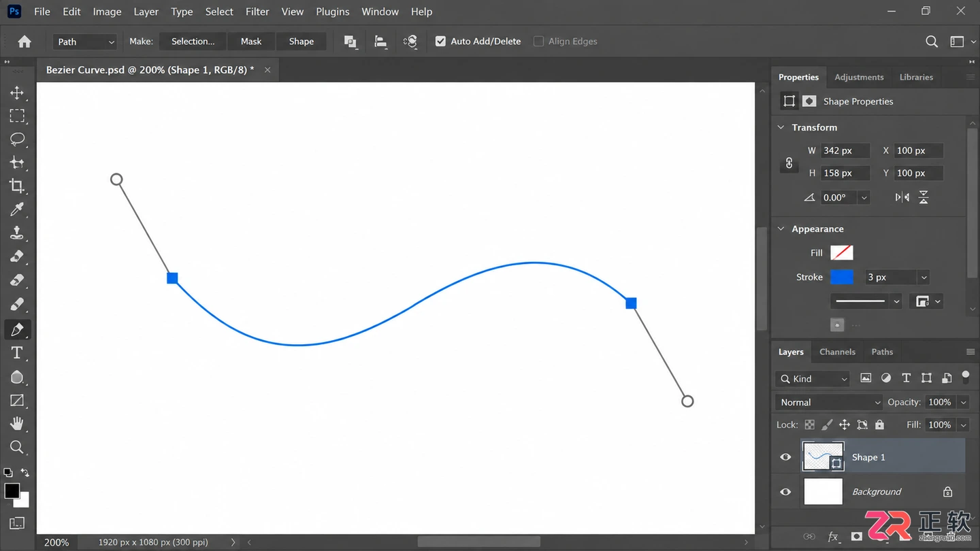Filter layers by pixel layer icon

[866, 378]
